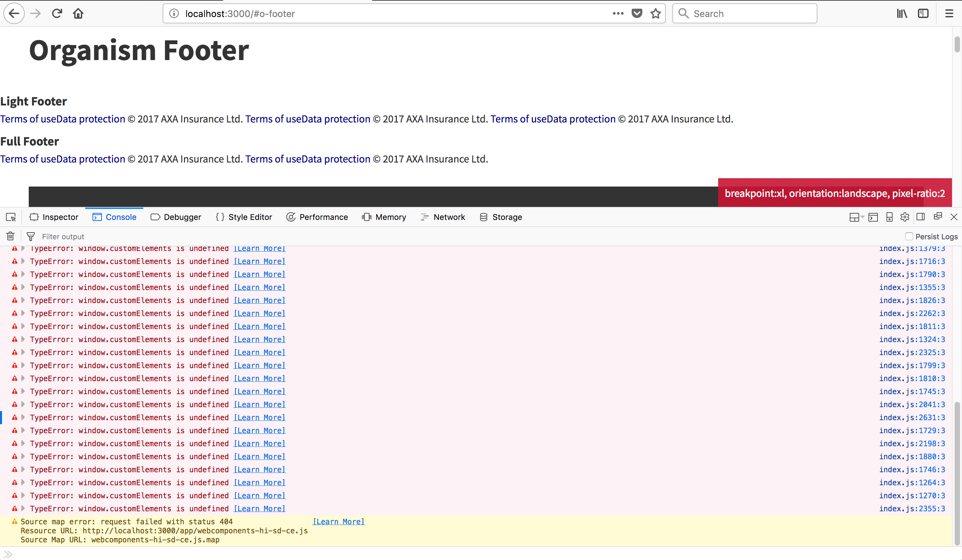
Task: Save page to Pocket icon
Action: 637,14
